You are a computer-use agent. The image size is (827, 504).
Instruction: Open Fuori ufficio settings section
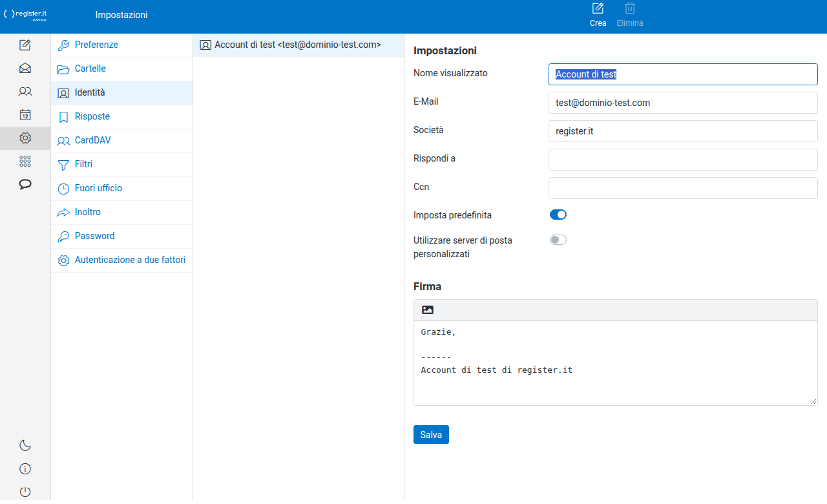pyautogui.click(x=122, y=189)
